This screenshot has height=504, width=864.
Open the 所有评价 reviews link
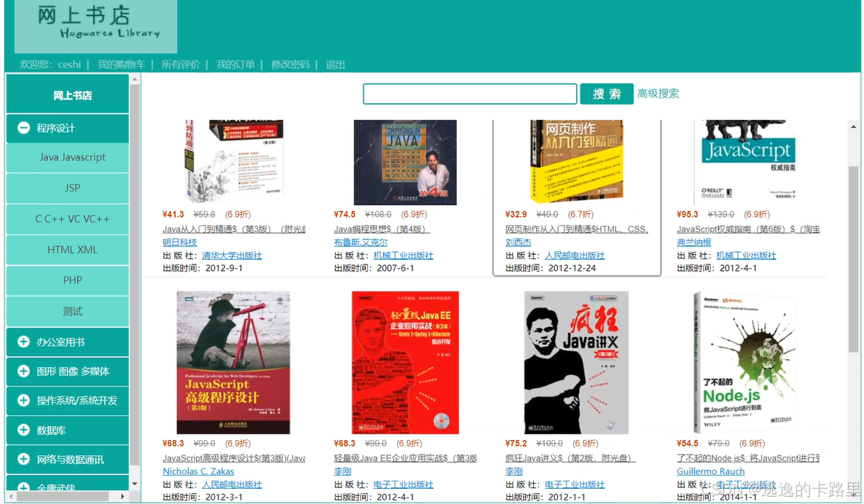point(181,64)
